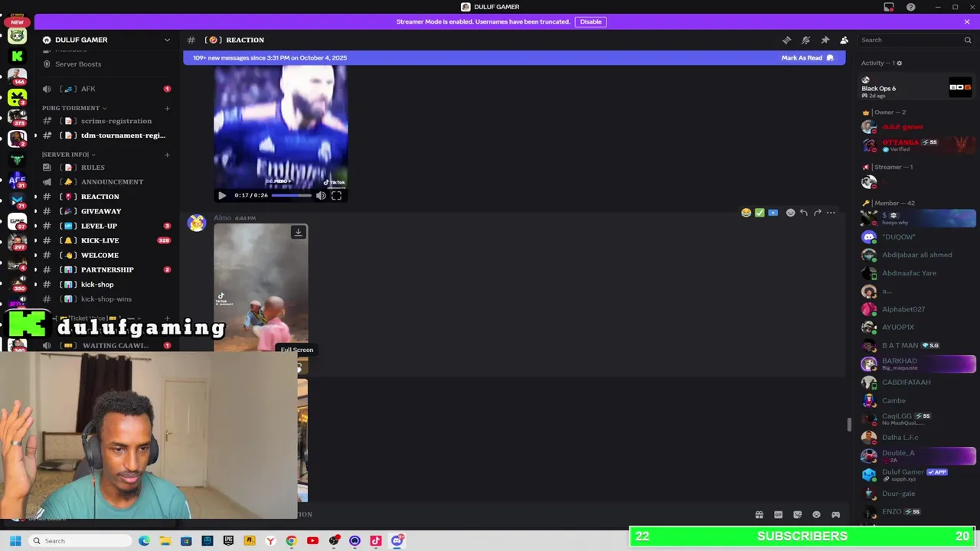This screenshot has height=551, width=980.
Task: Collapse the PUBG TOURMENT category
Action: pos(74,108)
